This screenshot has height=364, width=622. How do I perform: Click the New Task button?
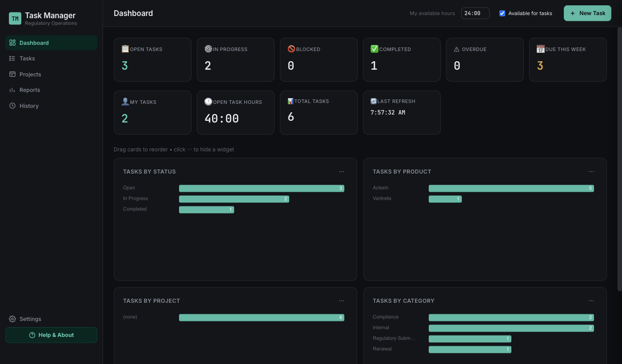pyautogui.click(x=587, y=13)
